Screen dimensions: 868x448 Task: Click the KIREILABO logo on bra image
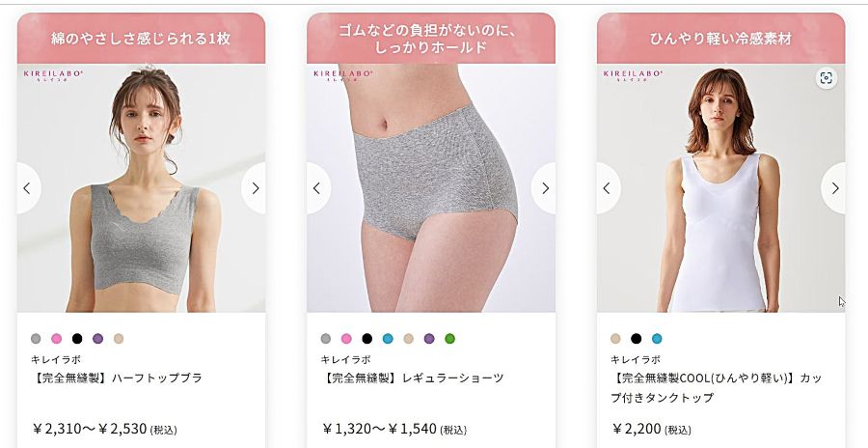(x=53, y=75)
